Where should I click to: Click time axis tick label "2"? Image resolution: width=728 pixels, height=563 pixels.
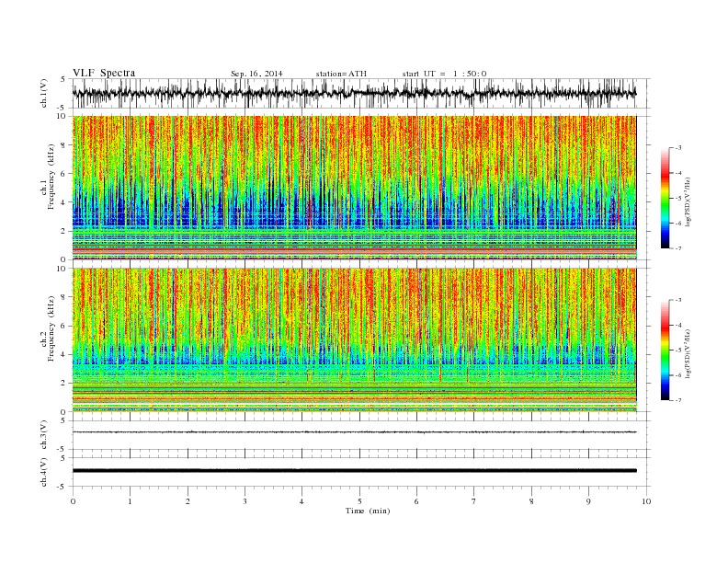pos(188,501)
